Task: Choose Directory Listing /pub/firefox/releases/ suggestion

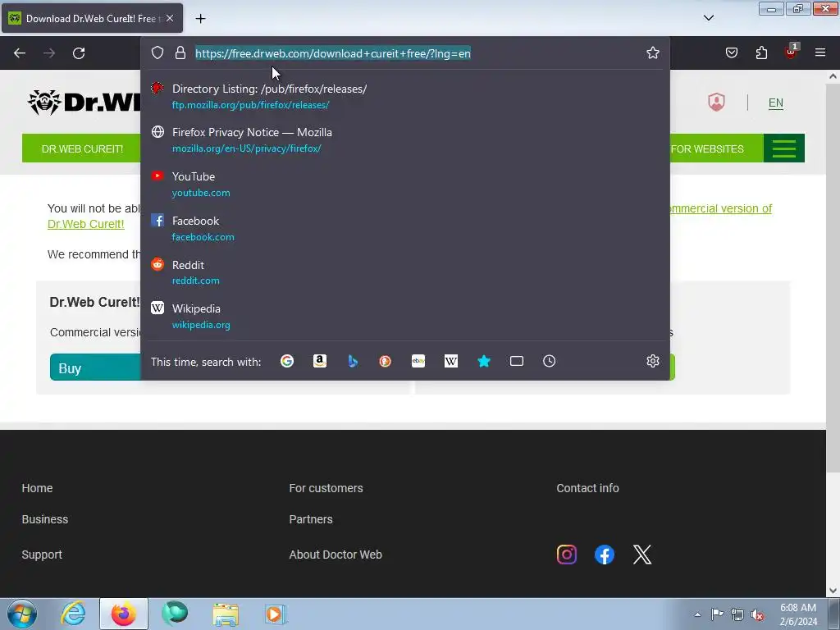Action: tap(405, 97)
